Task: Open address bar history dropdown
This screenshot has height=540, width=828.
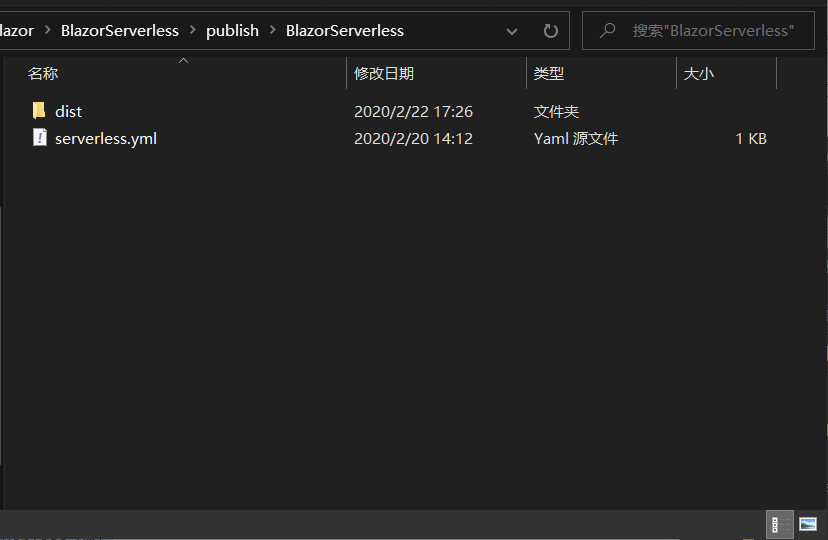Action: 511,31
